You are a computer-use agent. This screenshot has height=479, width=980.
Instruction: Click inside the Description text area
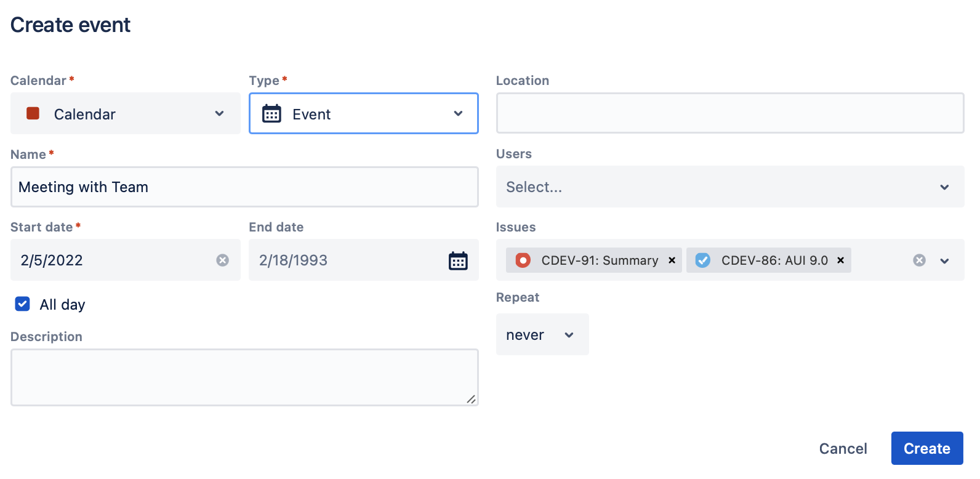click(244, 377)
